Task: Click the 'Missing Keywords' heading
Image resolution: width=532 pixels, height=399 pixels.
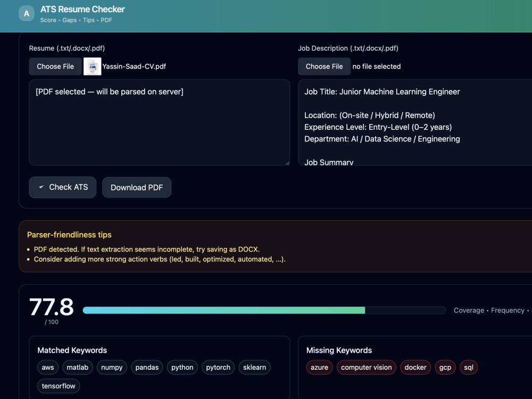Action: pos(339,350)
